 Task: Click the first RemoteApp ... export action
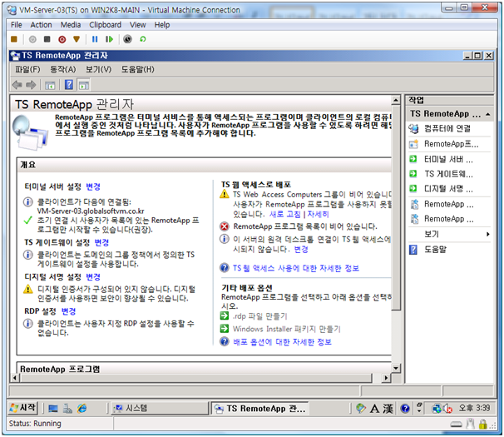click(449, 204)
